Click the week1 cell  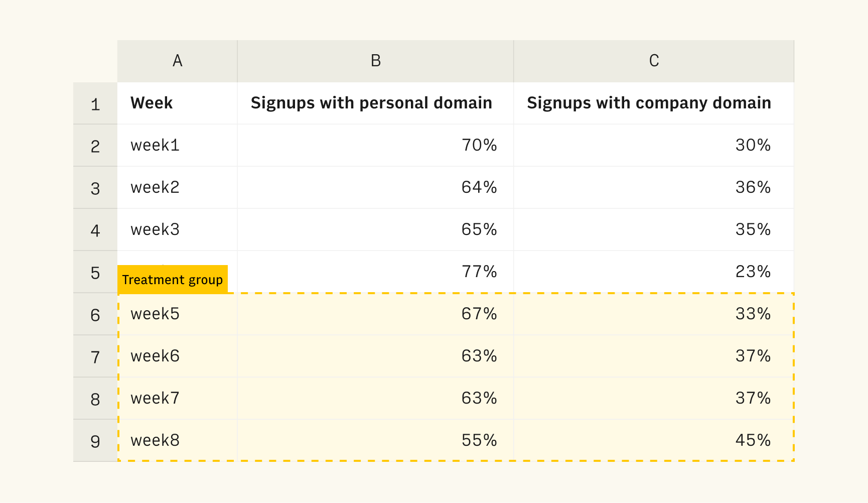177,146
